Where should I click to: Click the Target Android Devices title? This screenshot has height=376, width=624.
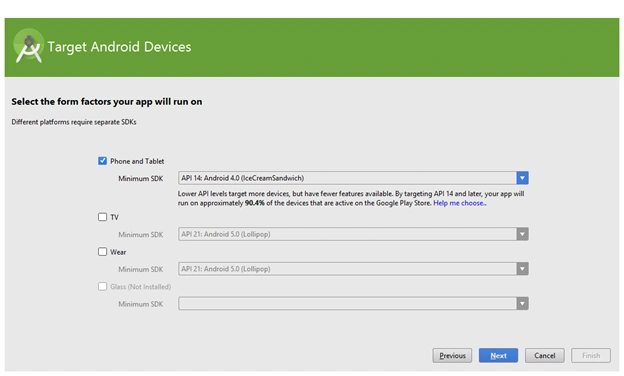pyautogui.click(x=119, y=47)
